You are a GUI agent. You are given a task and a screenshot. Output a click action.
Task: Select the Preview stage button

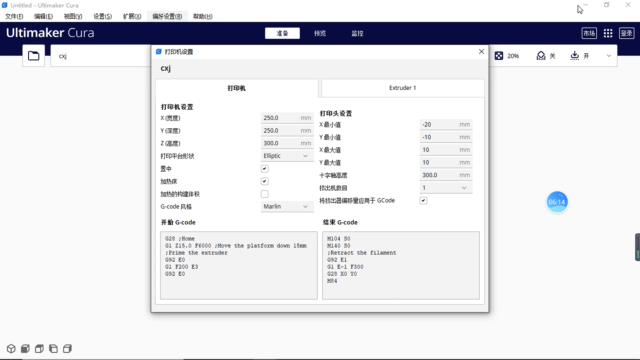(320, 33)
